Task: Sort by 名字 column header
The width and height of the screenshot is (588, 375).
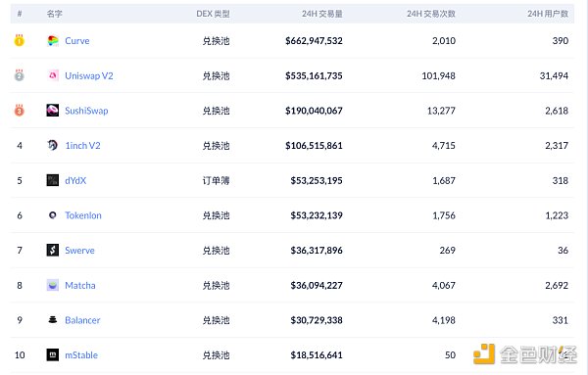Action: click(54, 14)
